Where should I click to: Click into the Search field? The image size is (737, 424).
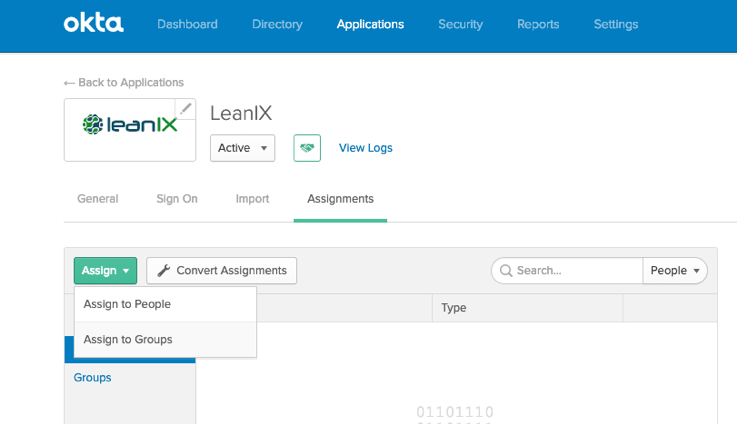tap(567, 270)
